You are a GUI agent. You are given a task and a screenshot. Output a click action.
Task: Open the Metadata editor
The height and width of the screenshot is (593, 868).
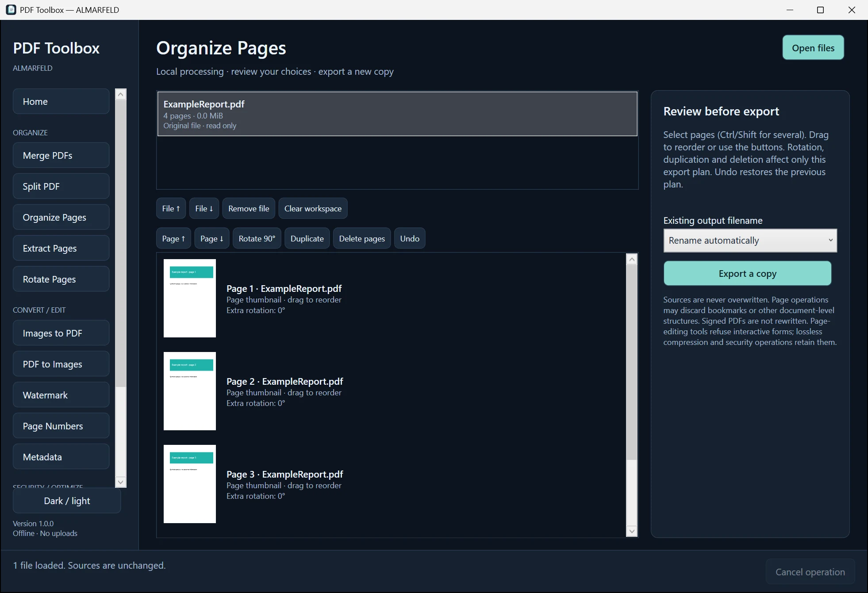point(61,457)
